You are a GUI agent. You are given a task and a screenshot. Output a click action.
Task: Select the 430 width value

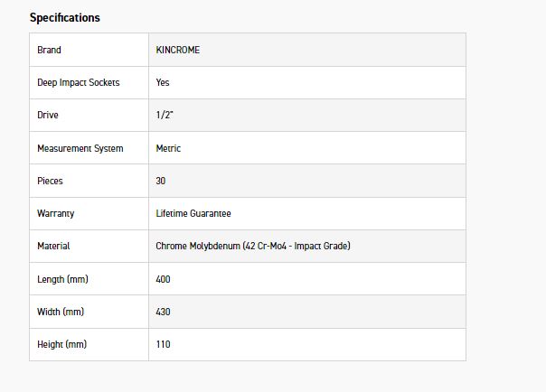(163, 312)
